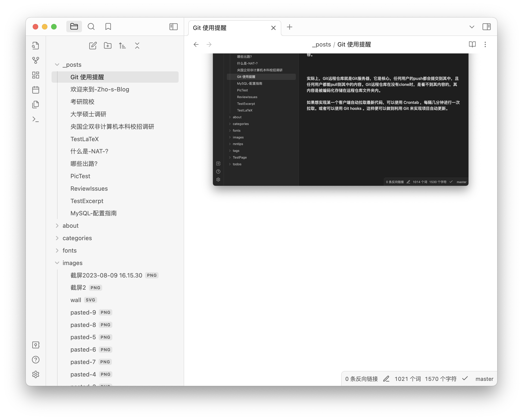This screenshot has height=420, width=523.
Task: Open a new tab with plus
Action: [289, 27]
